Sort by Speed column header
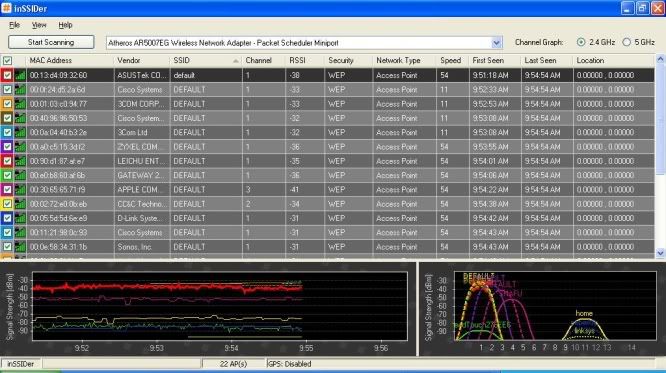This screenshot has height=373, width=666. tap(453, 61)
